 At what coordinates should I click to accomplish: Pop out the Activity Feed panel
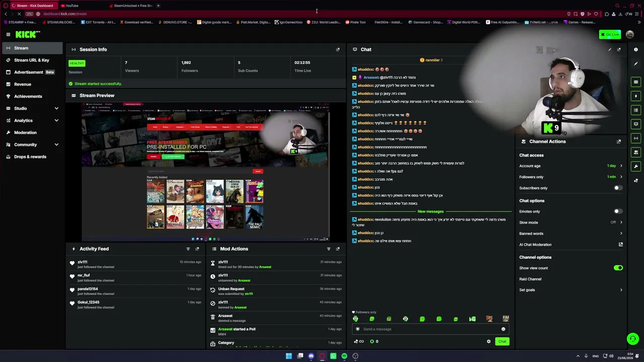pos(197,249)
